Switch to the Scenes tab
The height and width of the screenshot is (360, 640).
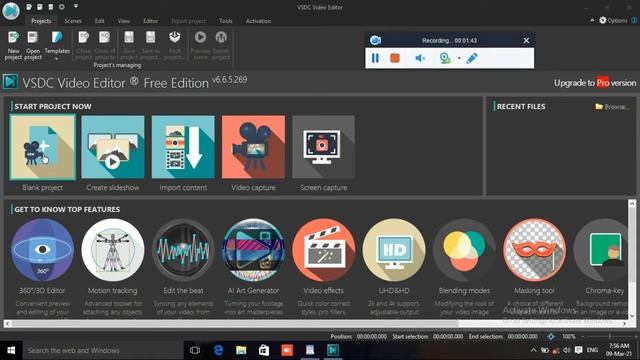click(x=73, y=21)
